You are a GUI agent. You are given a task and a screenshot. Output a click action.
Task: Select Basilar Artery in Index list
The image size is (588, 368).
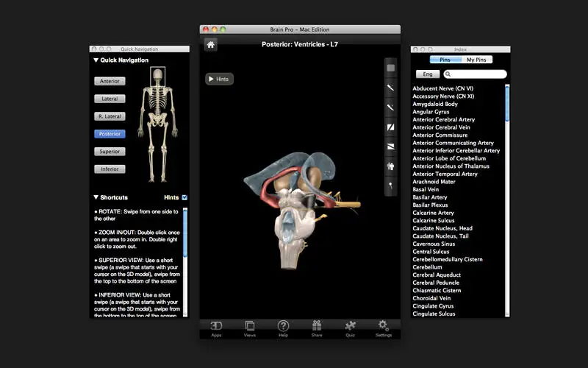(x=430, y=197)
